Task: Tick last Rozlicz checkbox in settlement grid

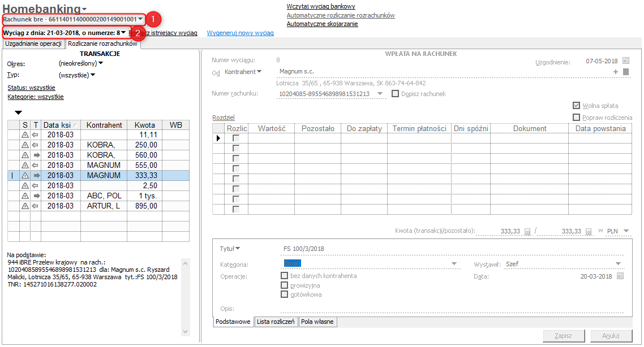Action: [x=236, y=209]
